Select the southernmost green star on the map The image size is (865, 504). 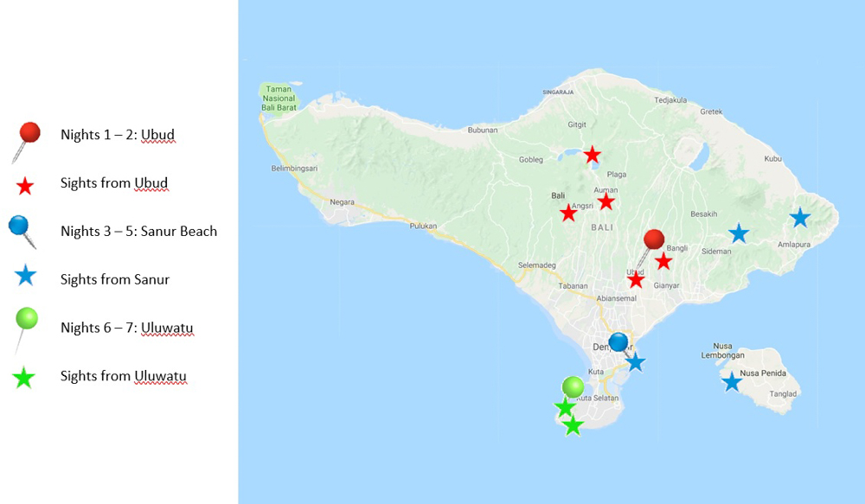[x=573, y=425]
